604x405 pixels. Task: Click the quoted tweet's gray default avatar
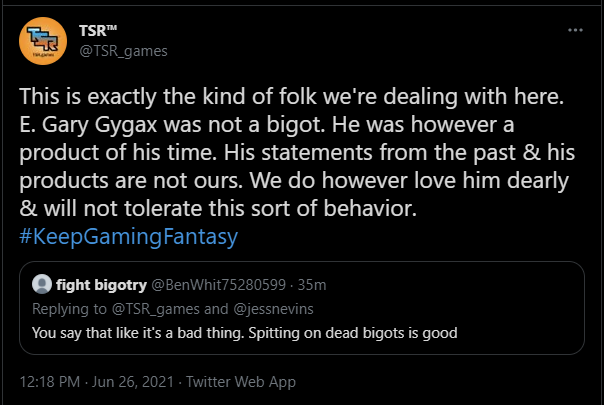pos(42,284)
